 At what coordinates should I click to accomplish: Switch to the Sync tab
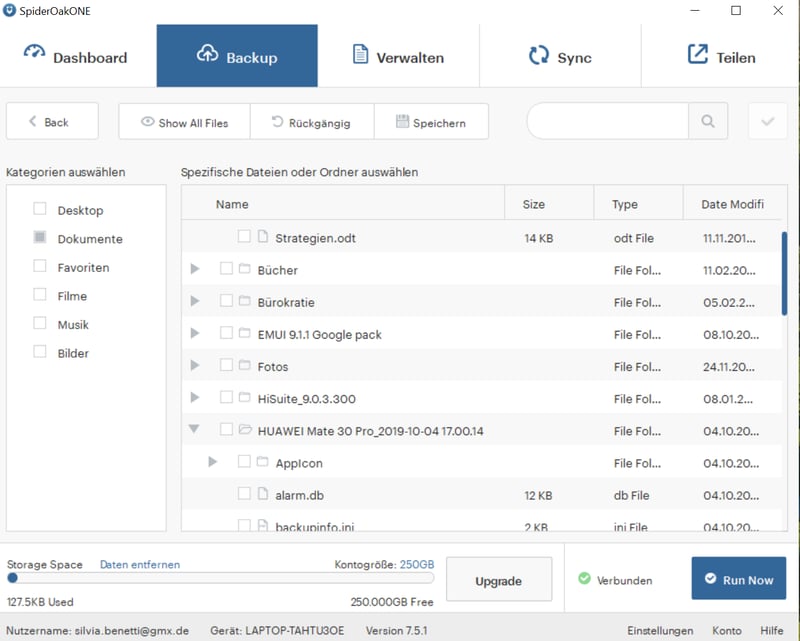click(560, 57)
